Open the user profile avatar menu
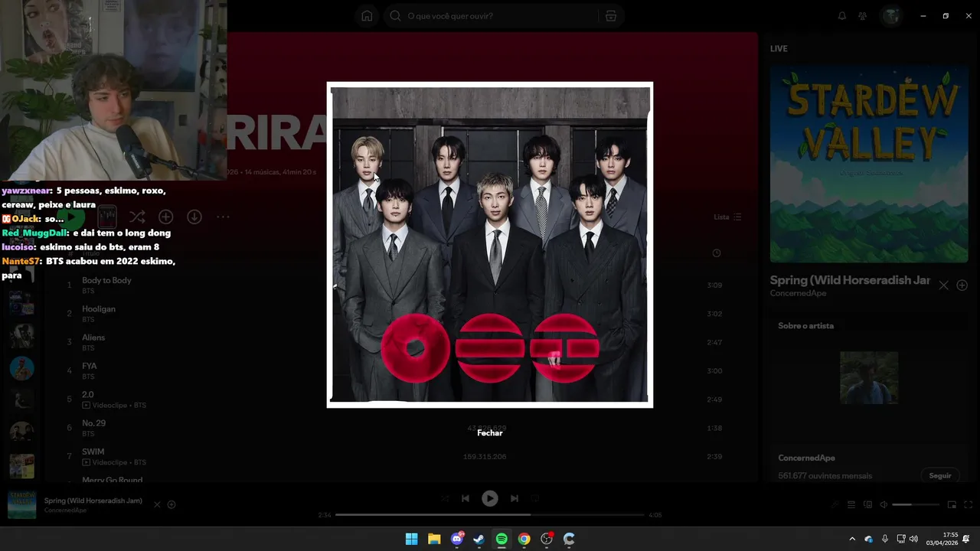The height and width of the screenshot is (551, 980). 891,16
